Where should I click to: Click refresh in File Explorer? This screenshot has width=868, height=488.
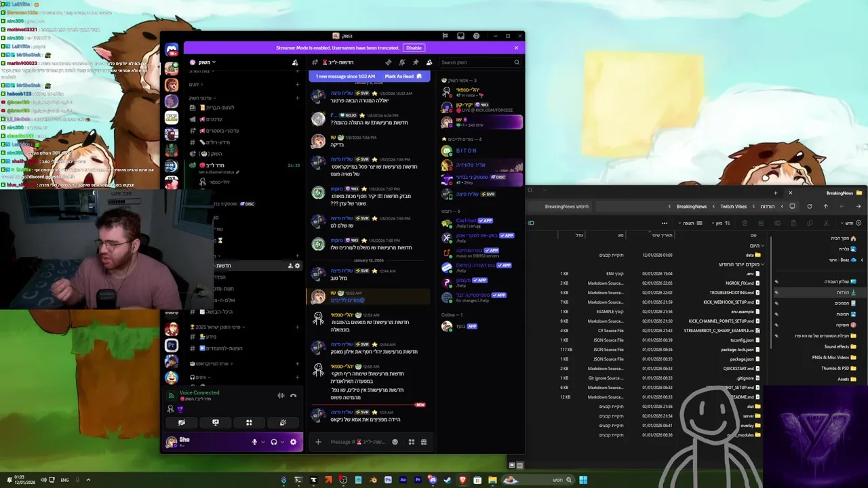[809, 206]
